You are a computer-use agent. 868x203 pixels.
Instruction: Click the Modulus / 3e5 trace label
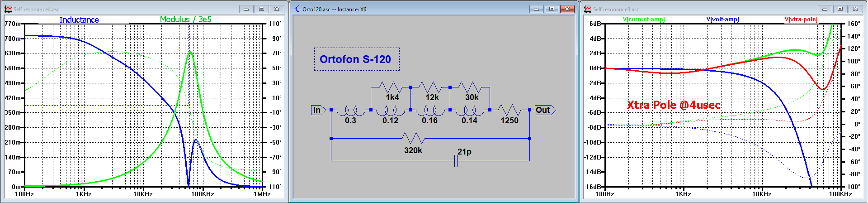tap(185, 19)
